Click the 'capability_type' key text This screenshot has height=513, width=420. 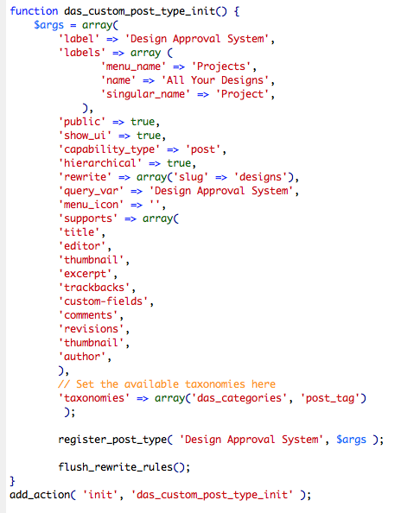(109, 149)
